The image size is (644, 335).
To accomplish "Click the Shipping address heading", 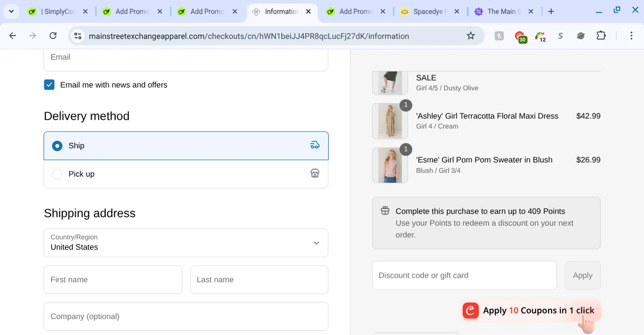I will [x=90, y=213].
